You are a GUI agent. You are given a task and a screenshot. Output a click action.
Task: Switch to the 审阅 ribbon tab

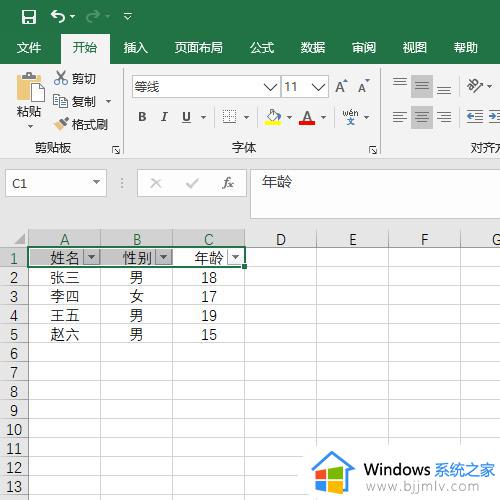point(364,47)
